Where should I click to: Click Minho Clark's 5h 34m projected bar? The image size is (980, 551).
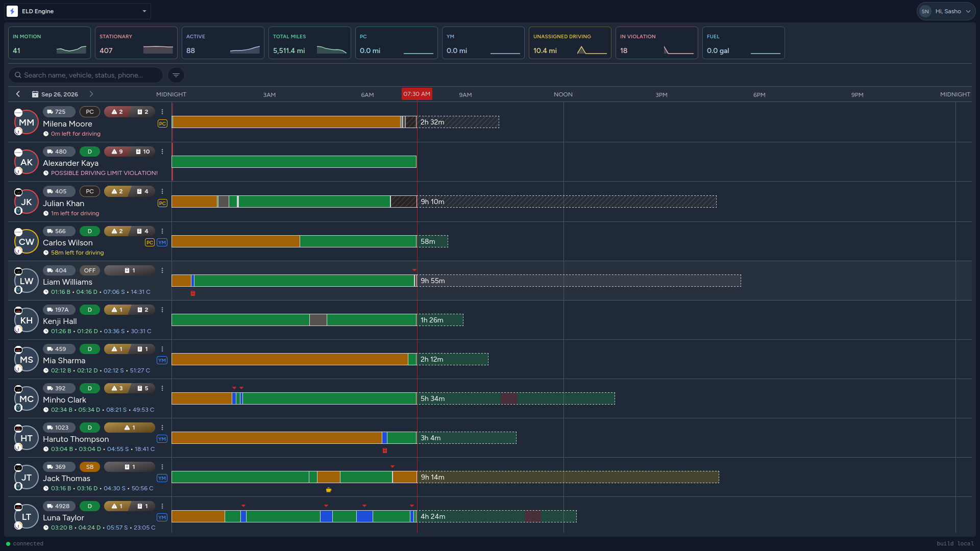(516, 398)
